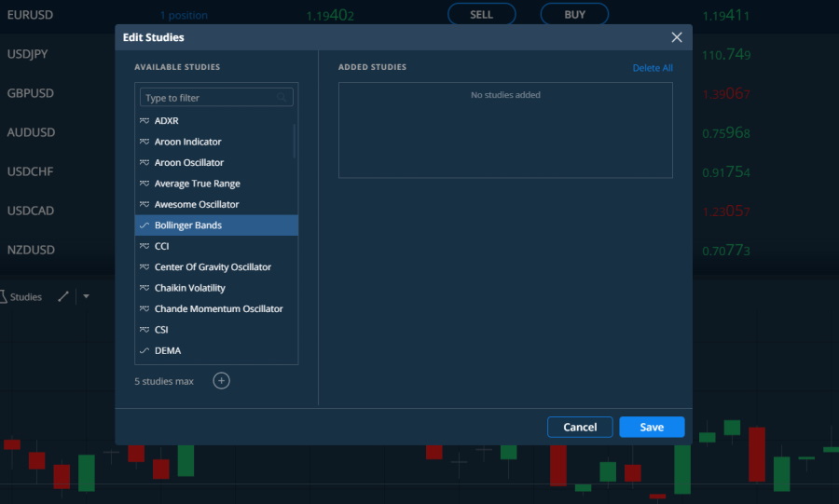Click the search magnifier in filter box
This screenshot has height=504, width=839.
point(282,97)
